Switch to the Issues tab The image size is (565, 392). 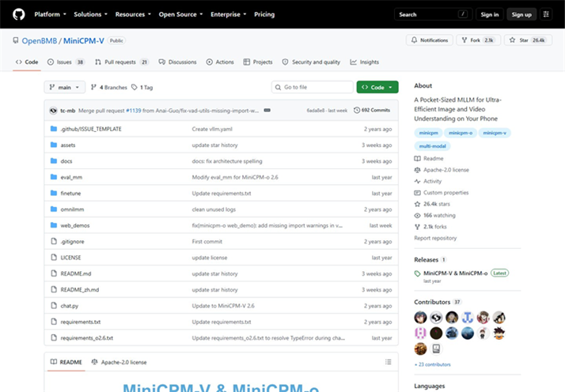tap(66, 62)
